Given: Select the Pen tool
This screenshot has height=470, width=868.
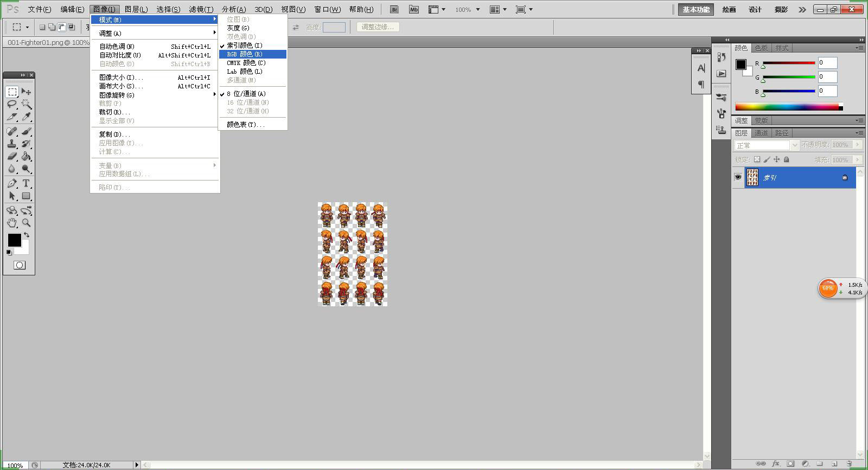Looking at the screenshot, I should (12, 183).
